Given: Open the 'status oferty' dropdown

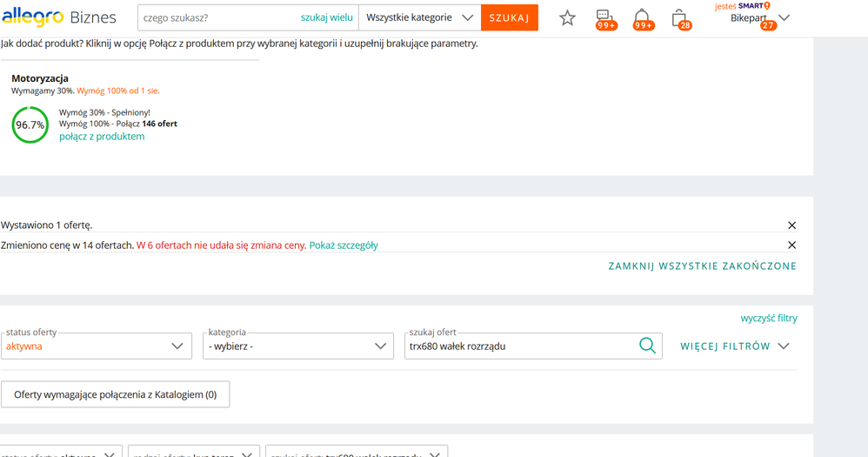Looking at the screenshot, I should [97, 346].
